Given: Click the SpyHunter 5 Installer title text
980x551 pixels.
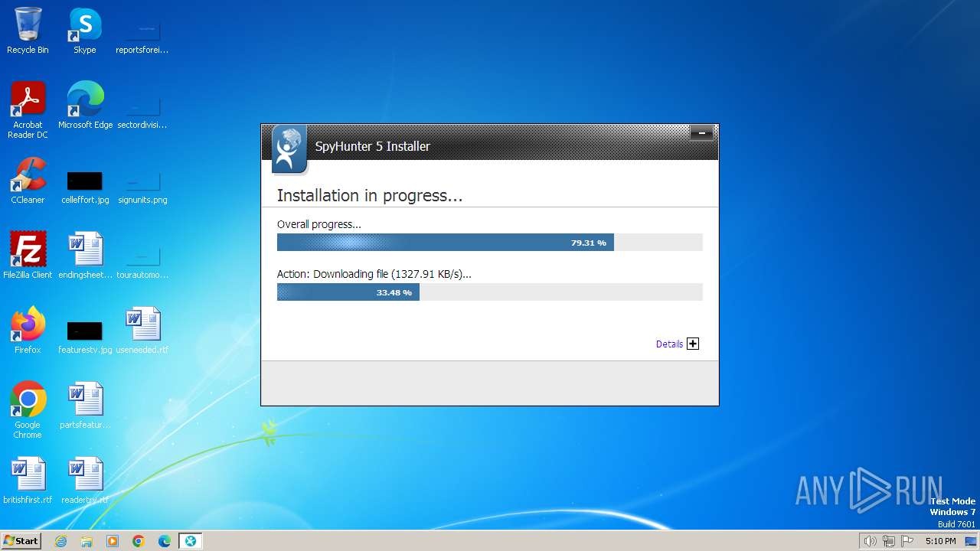Looking at the screenshot, I should [373, 146].
